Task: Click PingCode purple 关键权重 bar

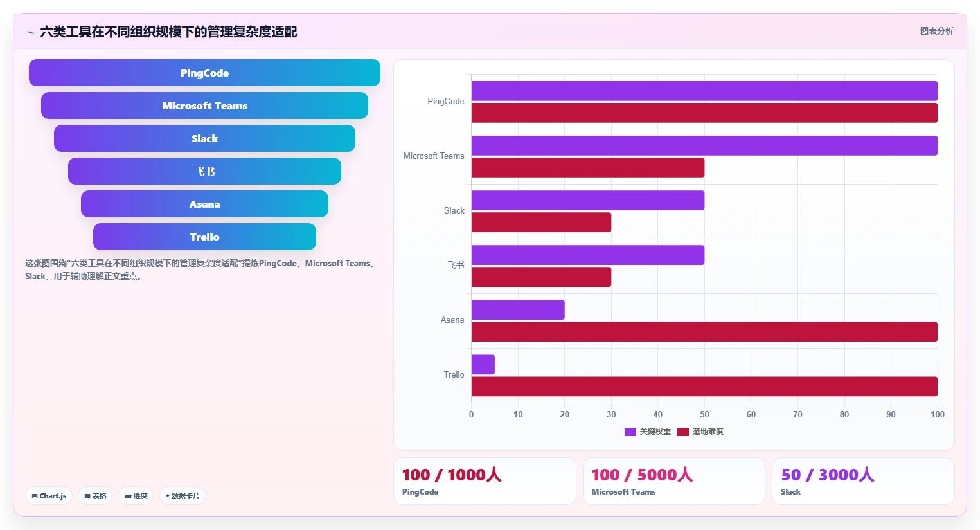Action: (x=704, y=91)
